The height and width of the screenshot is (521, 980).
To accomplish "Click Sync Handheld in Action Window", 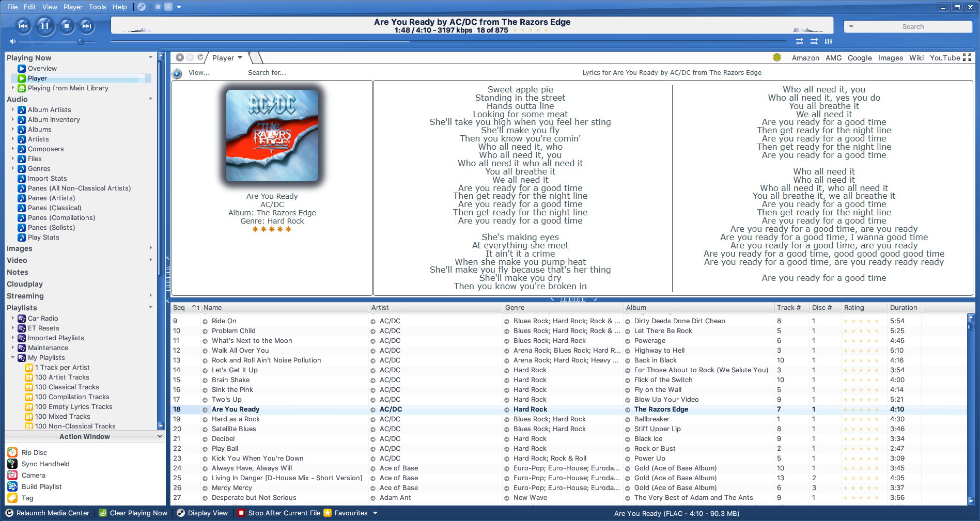I will (45, 464).
